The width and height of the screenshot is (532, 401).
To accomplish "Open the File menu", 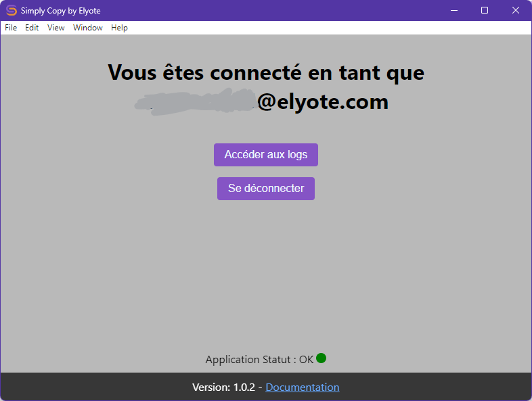I will [x=11, y=28].
